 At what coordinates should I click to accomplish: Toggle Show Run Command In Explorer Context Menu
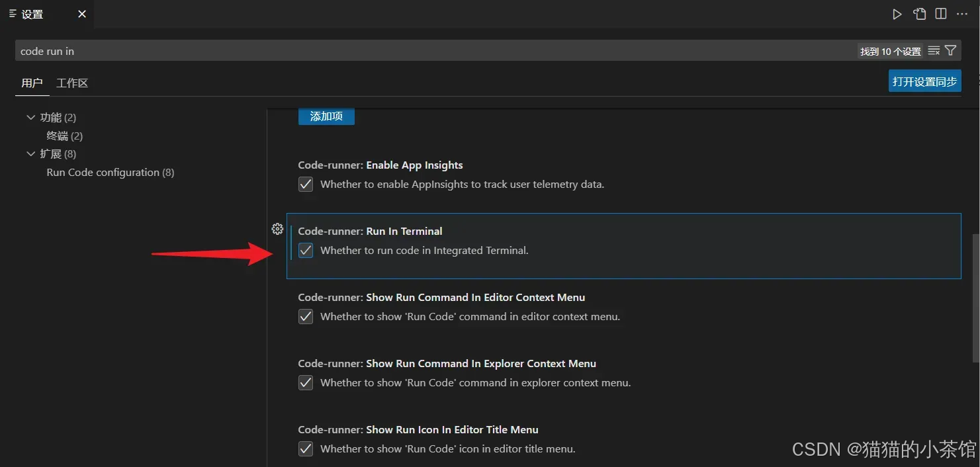[306, 383]
